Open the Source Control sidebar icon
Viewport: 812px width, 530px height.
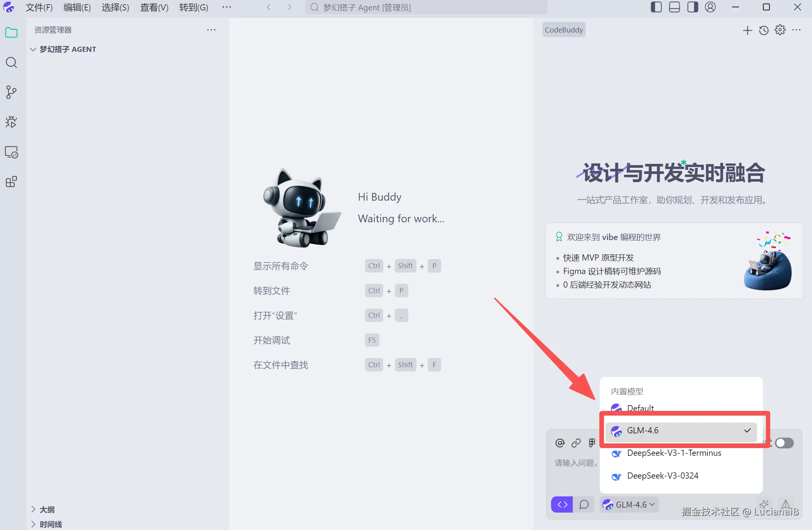pyautogui.click(x=11, y=92)
